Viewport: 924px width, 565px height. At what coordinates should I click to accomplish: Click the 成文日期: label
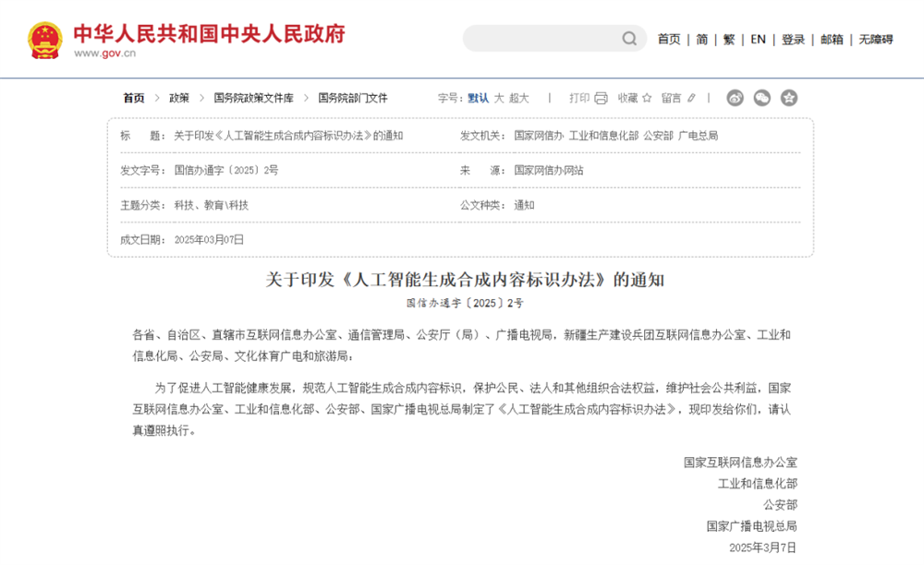pos(143,239)
